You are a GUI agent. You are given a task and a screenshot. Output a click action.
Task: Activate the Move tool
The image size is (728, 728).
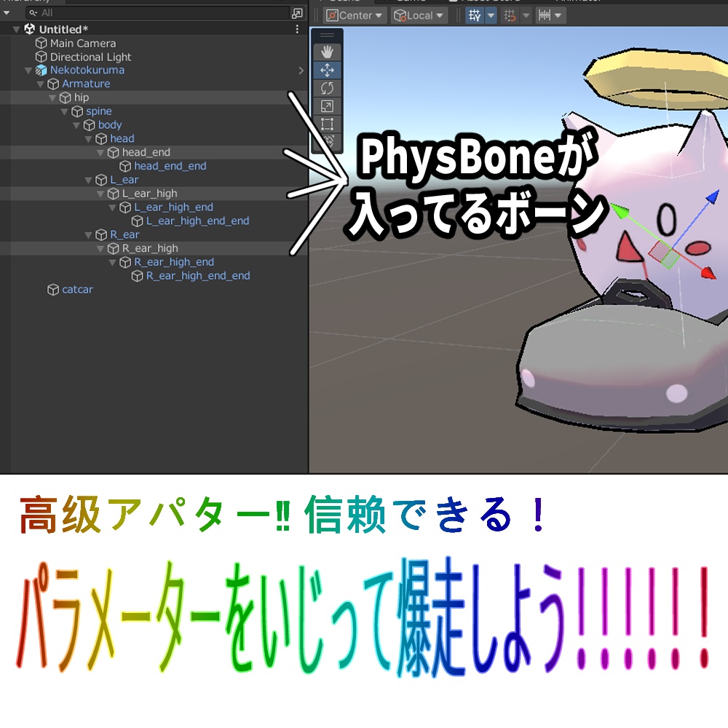pyautogui.click(x=328, y=71)
